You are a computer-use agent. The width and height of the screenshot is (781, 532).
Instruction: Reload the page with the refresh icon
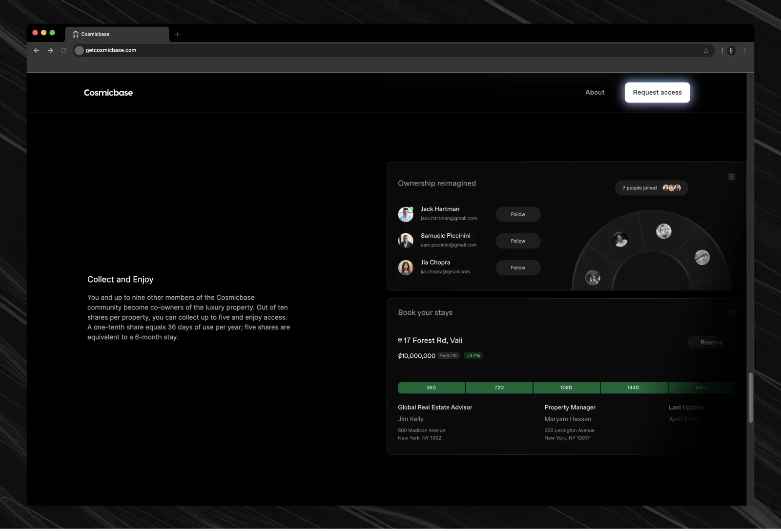[63, 51]
